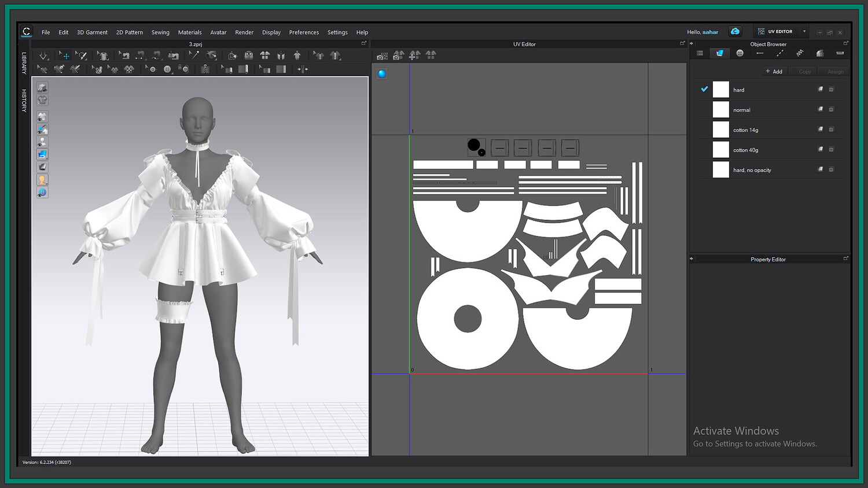Click the cotton 14g fabric color swatch
Screen dimensions: 868x488
coord(720,130)
